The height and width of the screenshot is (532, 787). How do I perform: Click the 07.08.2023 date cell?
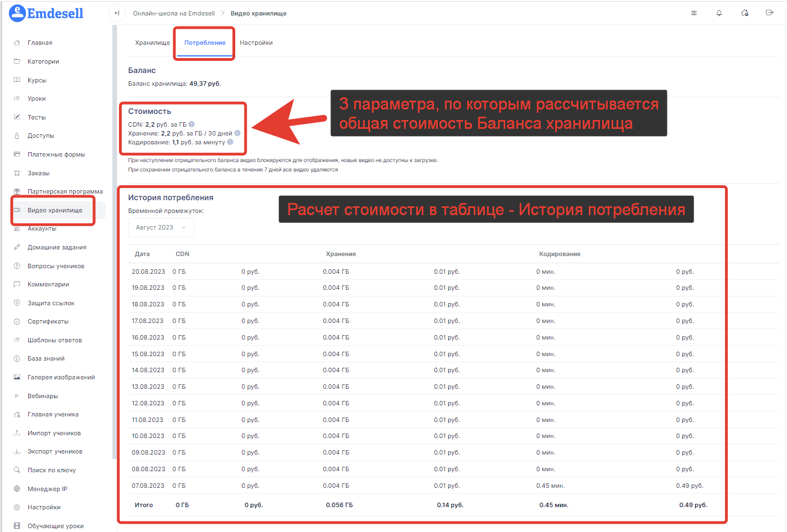tap(148, 486)
